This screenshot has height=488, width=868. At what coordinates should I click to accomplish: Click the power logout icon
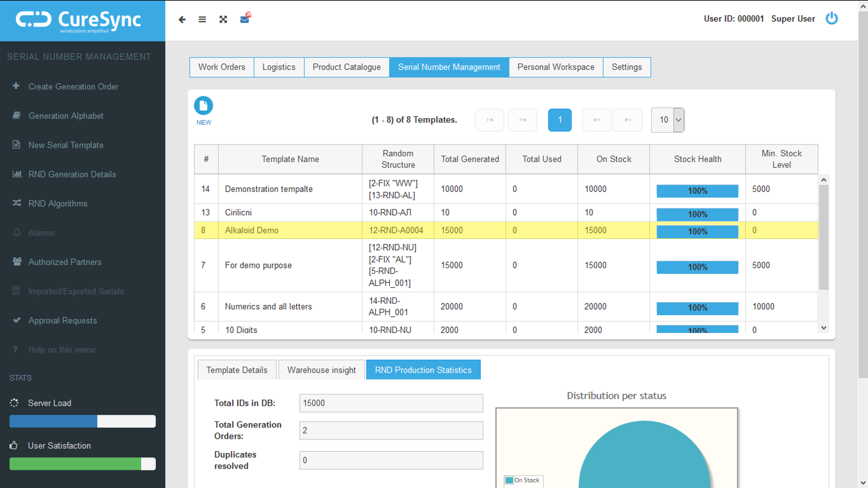(831, 19)
